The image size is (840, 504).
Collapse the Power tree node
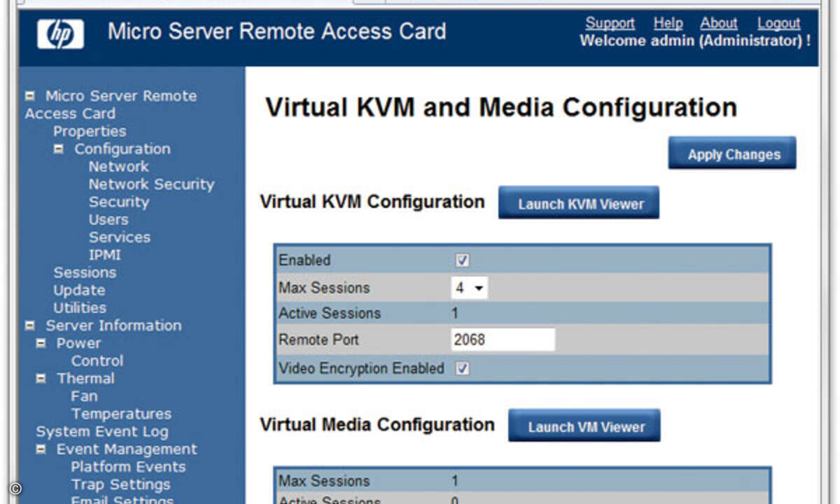(41, 343)
